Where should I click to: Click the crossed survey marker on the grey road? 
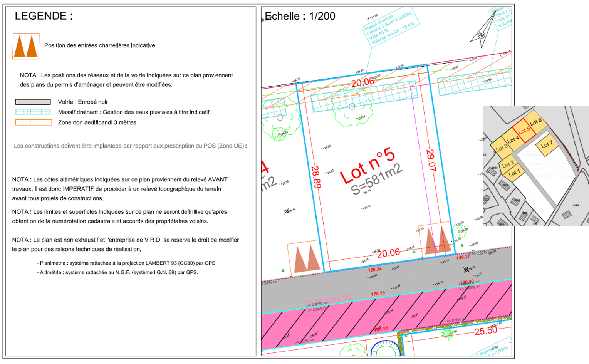click(x=467, y=270)
